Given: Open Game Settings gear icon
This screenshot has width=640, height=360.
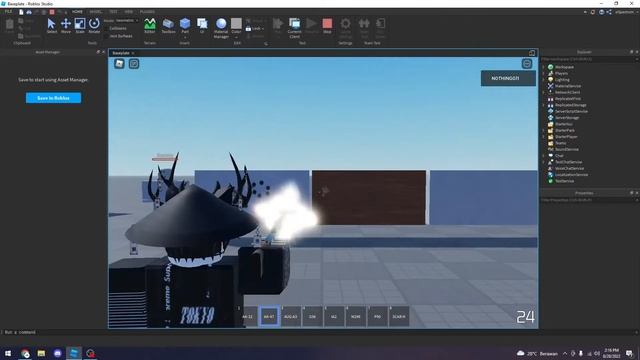Looking at the screenshot, I should coord(345,24).
